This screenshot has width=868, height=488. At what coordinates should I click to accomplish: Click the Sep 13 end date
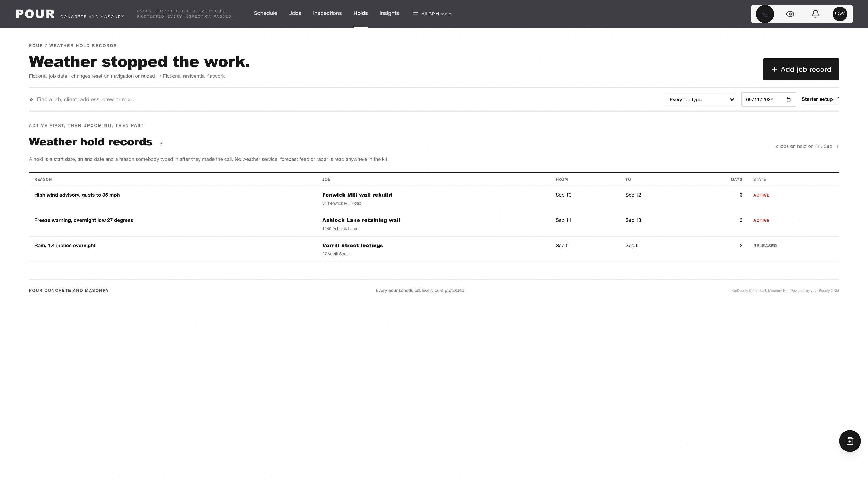tap(633, 220)
